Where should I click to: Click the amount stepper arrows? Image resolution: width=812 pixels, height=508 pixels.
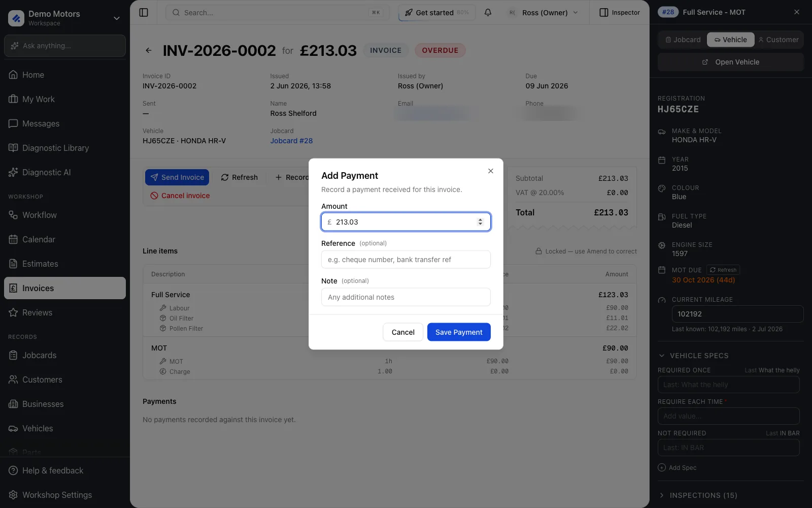tap(480, 222)
